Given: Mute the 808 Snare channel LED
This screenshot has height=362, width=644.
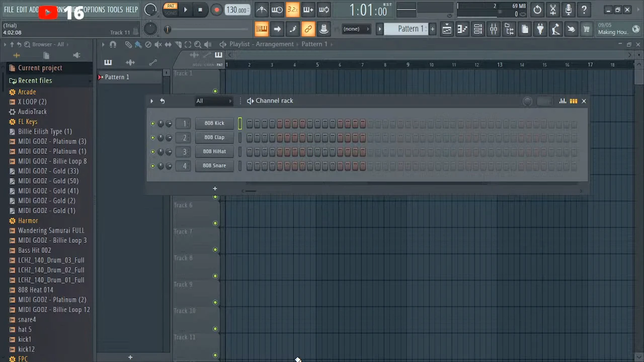Looking at the screenshot, I should pos(152,165).
